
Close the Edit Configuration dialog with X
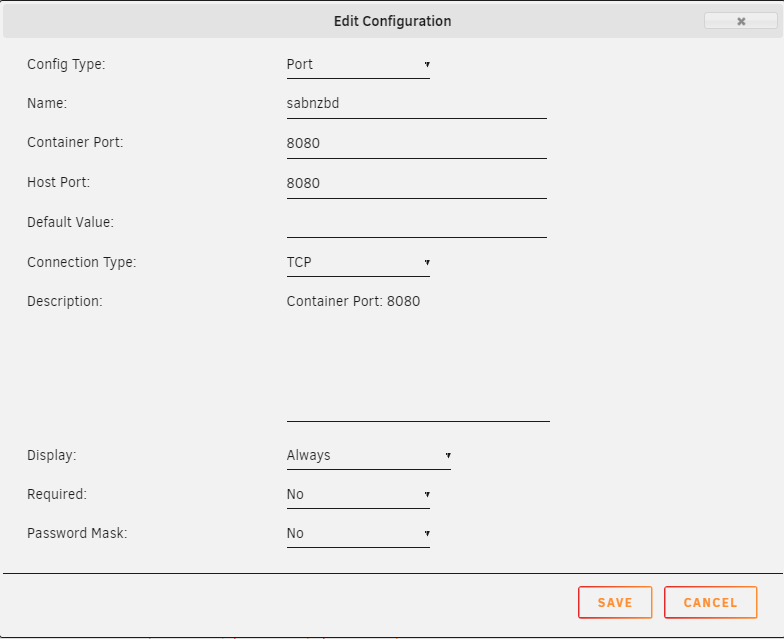coord(740,21)
